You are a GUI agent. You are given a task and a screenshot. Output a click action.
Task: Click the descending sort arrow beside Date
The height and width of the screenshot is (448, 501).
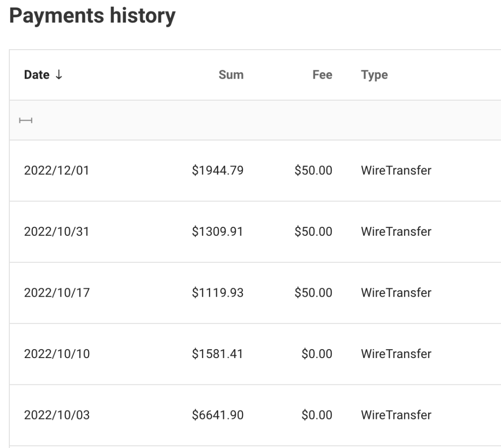click(57, 74)
